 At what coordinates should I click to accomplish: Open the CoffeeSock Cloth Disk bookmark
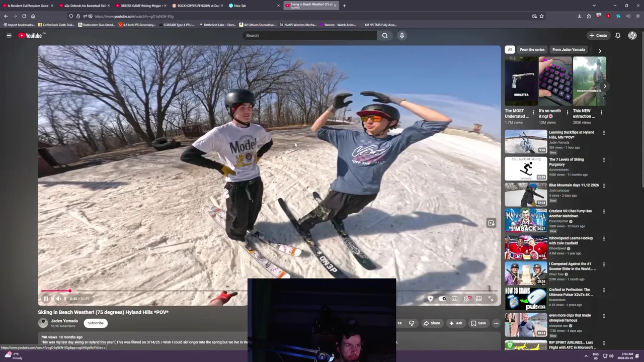tap(56, 25)
